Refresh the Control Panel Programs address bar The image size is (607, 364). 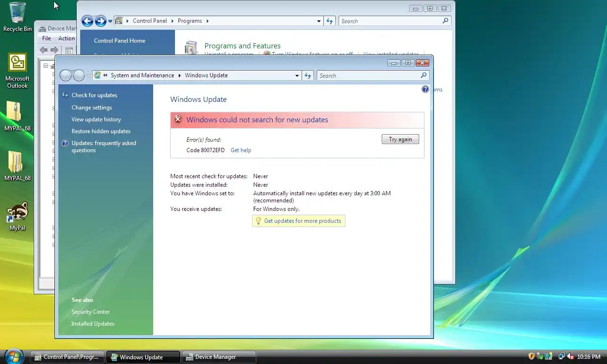coord(330,21)
